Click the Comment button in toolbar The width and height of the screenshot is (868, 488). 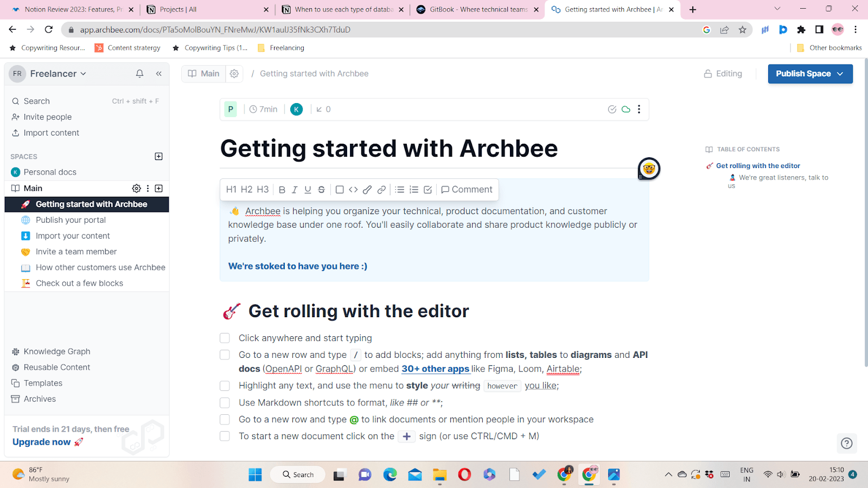467,190
